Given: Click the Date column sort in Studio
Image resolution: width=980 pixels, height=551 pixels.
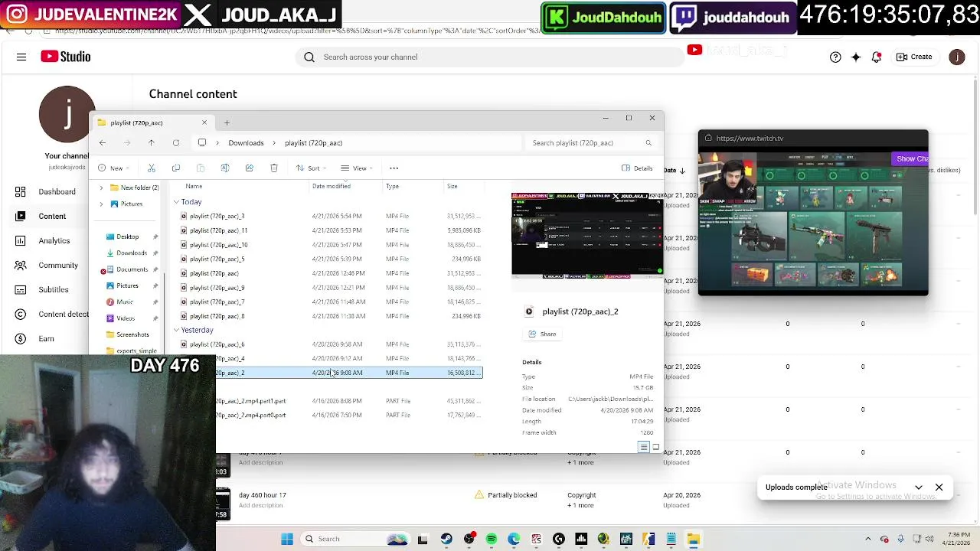Looking at the screenshot, I should pyautogui.click(x=675, y=170).
